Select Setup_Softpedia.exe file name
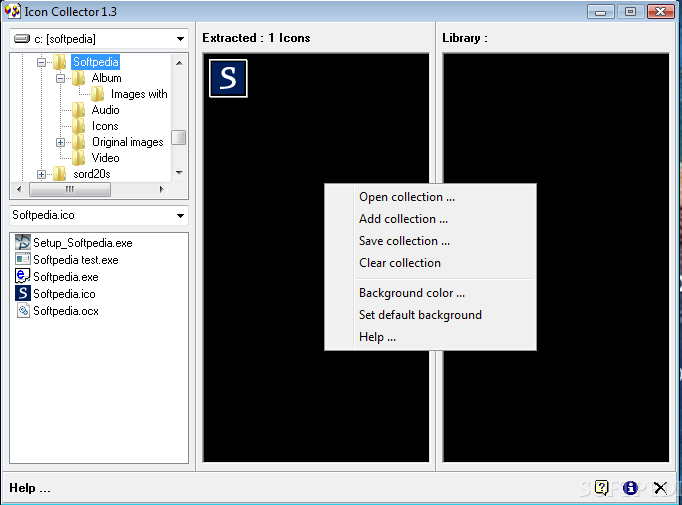 (x=83, y=243)
